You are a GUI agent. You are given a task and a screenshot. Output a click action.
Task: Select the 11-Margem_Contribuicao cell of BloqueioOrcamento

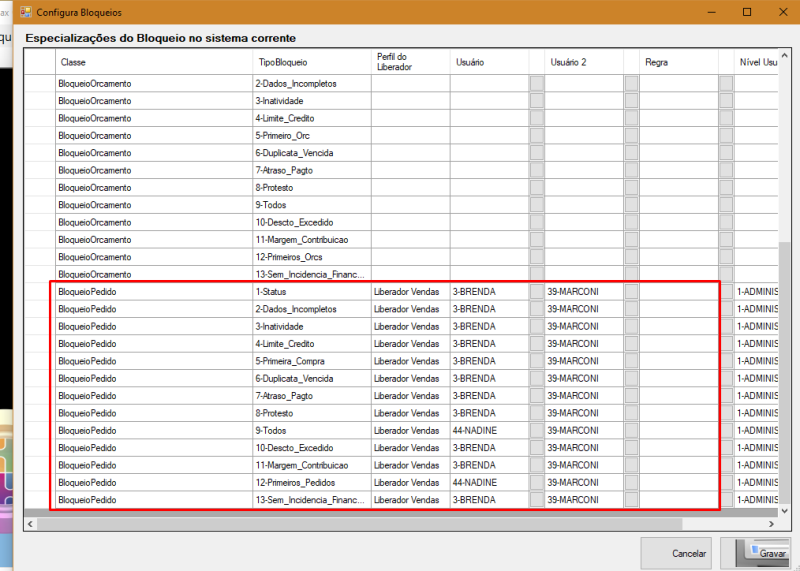(x=312, y=240)
